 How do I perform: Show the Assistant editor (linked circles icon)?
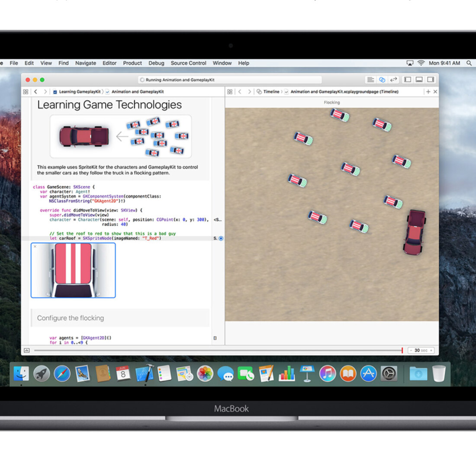click(x=383, y=80)
